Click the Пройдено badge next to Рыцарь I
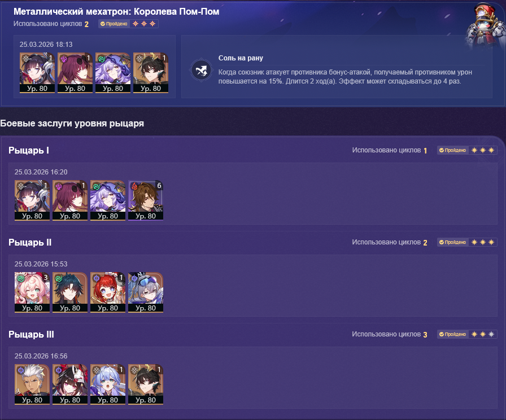Viewport: 506px width, 420px height. [x=452, y=150]
